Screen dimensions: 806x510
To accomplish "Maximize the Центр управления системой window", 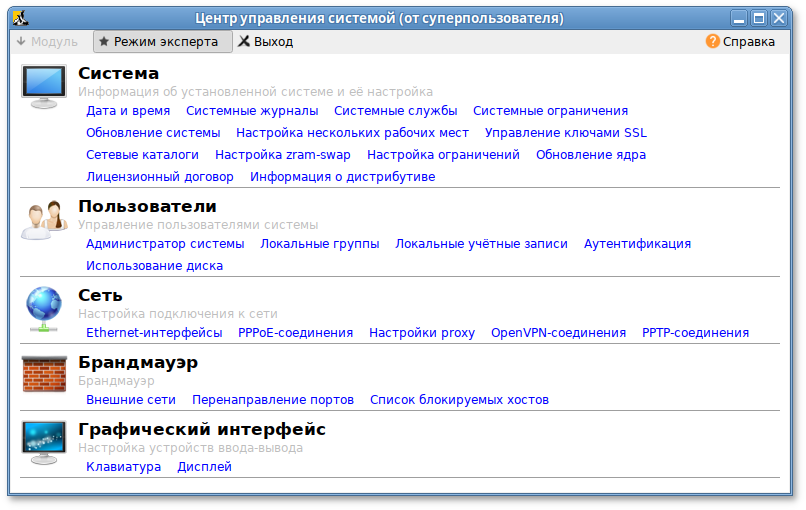I will tap(759, 19).
